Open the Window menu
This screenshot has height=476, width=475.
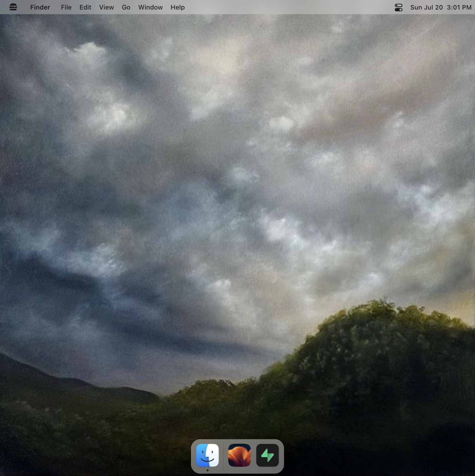[150, 7]
